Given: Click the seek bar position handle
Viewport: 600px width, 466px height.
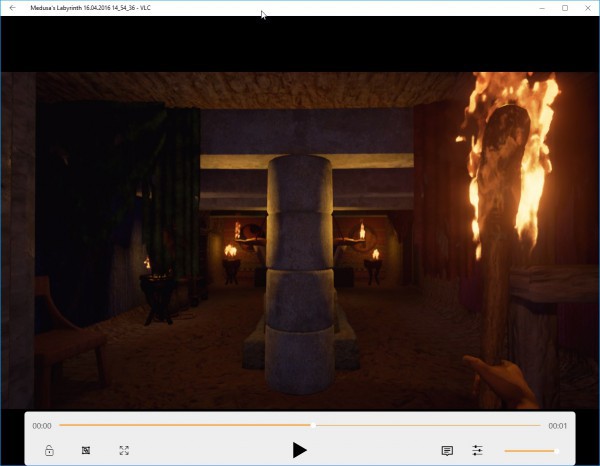Looking at the screenshot, I should click(313, 425).
